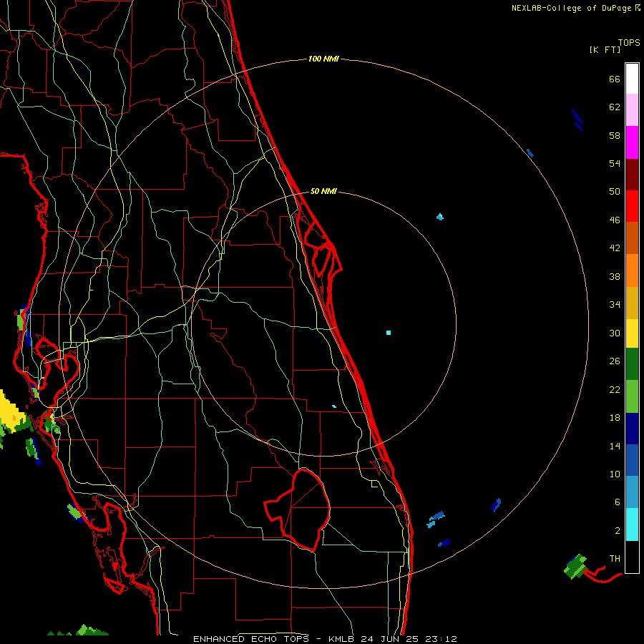
Task: Select the 30 legend value
Action: [x=615, y=333]
